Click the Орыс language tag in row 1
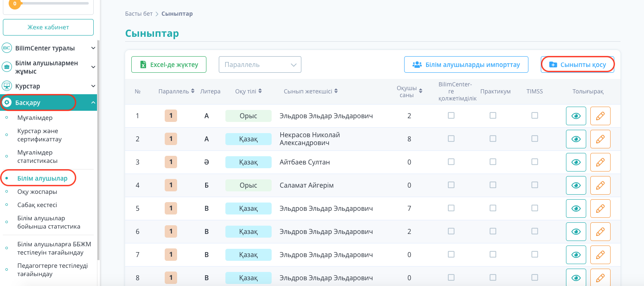Screen dimensions: 644x286 click(248, 116)
